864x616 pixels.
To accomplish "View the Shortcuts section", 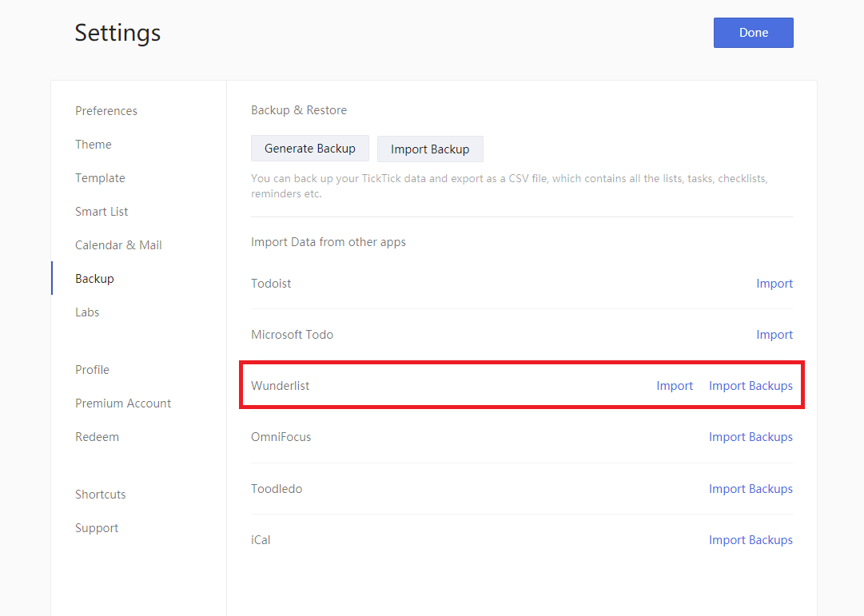I will (100, 495).
